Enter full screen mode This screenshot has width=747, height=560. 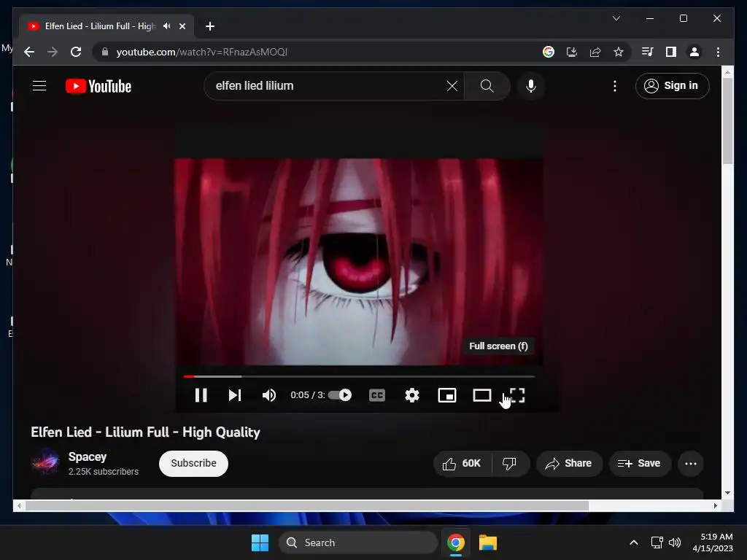[x=517, y=395]
